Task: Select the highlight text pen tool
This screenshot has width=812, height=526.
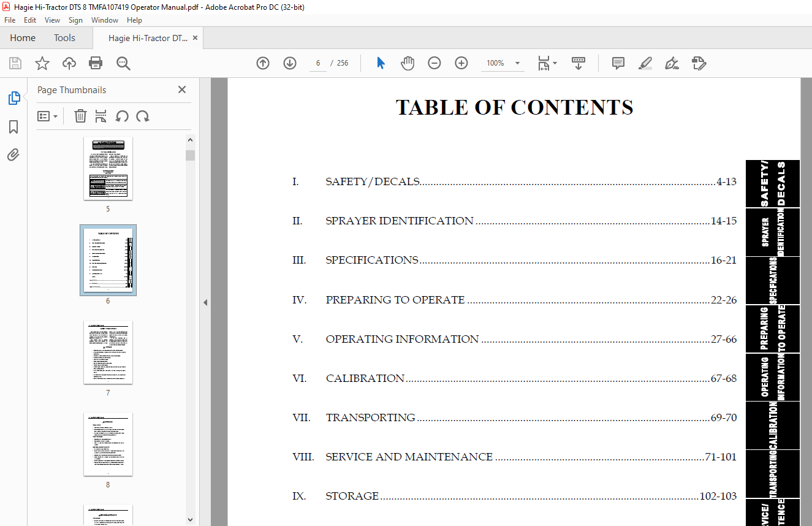Action: pos(645,63)
